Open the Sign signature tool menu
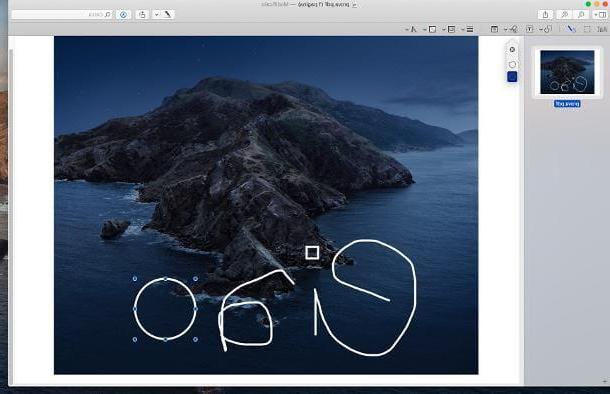The height and width of the screenshot is (394, 610). 511,29
